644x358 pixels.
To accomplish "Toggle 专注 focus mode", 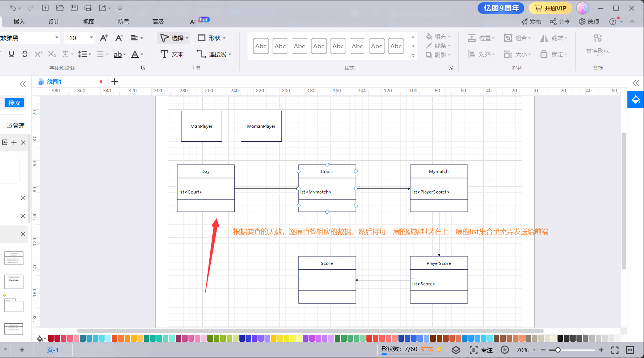I will point(481,350).
